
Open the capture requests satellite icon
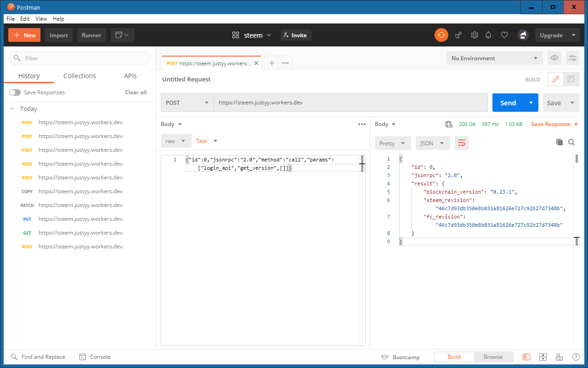tap(458, 35)
